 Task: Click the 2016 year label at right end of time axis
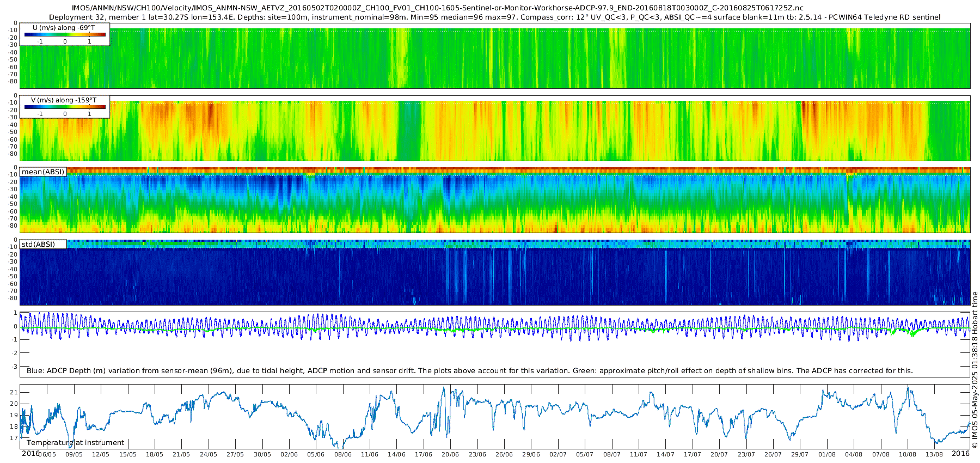coord(960,454)
